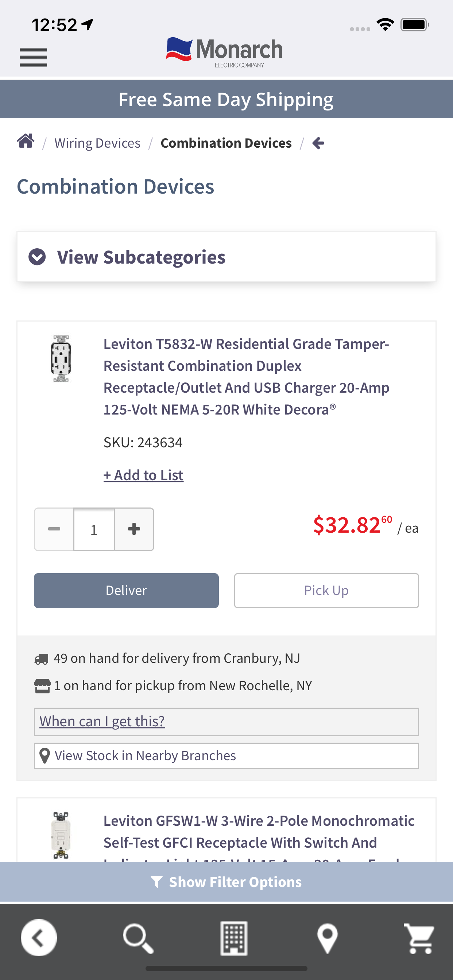Click the breadcrumb back arrow

tap(318, 143)
